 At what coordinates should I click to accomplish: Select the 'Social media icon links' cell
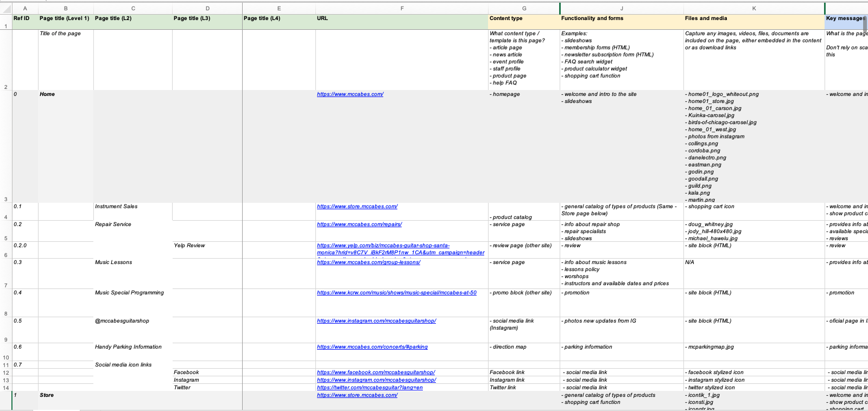click(x=133, y=365)
